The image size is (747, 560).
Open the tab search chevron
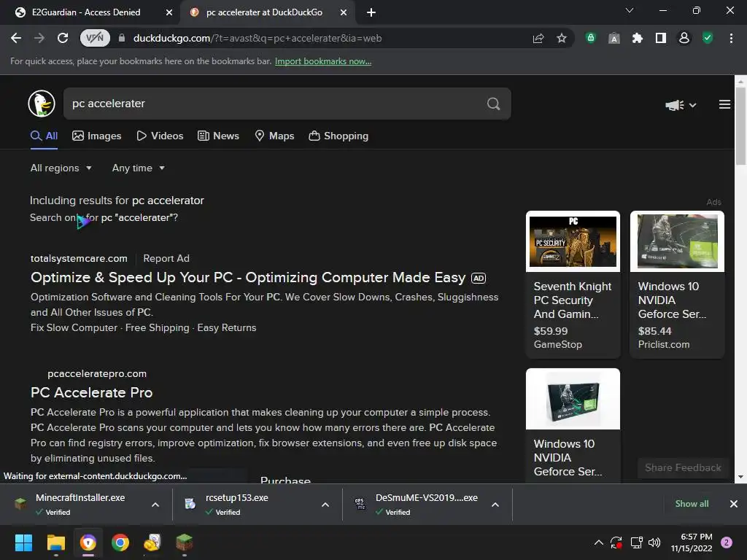pyautogui.click(x=630, y=10)
